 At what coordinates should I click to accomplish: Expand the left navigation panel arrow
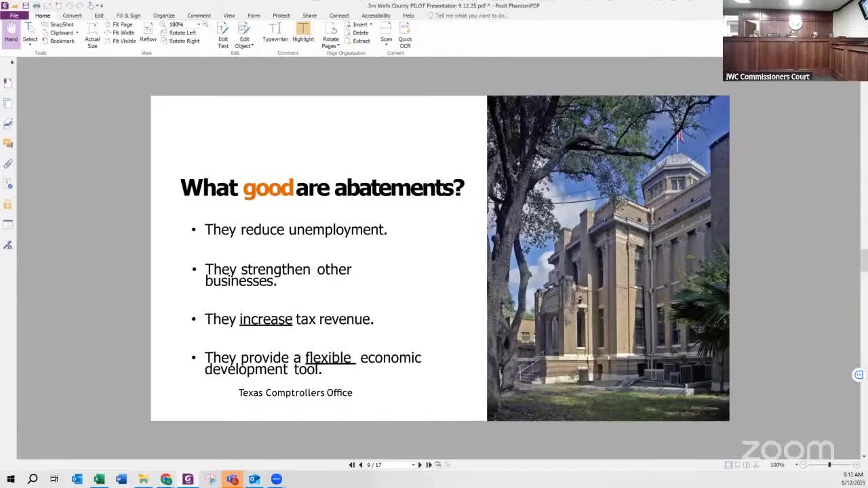point(12,62)
